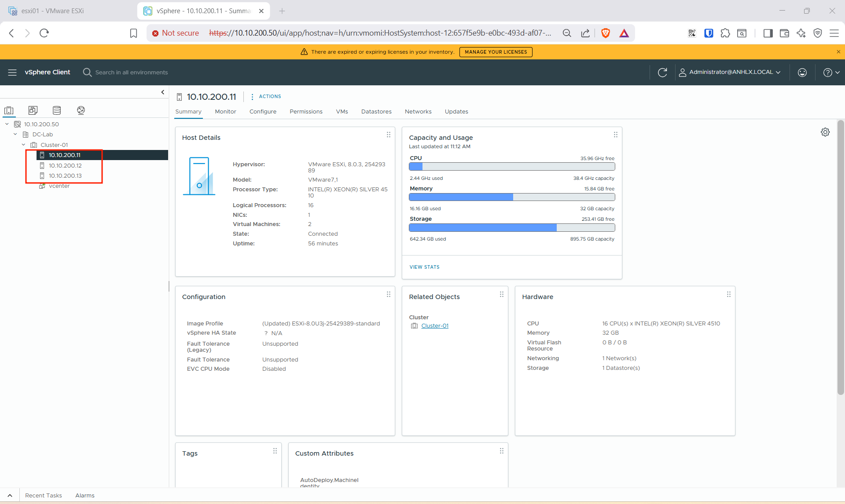The image size is (845, 504).
Task: Switch to Storage inventory view
Action: pyautogui.click(x=57, y=110)
